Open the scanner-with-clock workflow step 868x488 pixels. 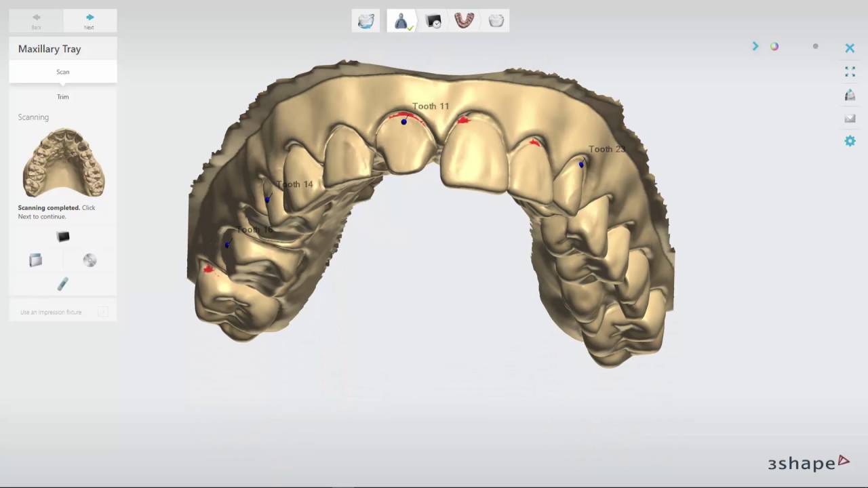click(x=433, y=21)
